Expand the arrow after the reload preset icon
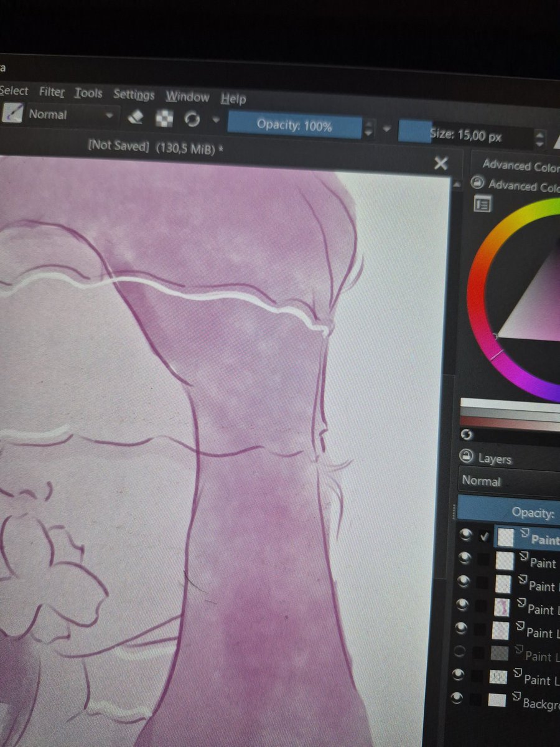Screen dimensions: 560x747 click(215, 120)
